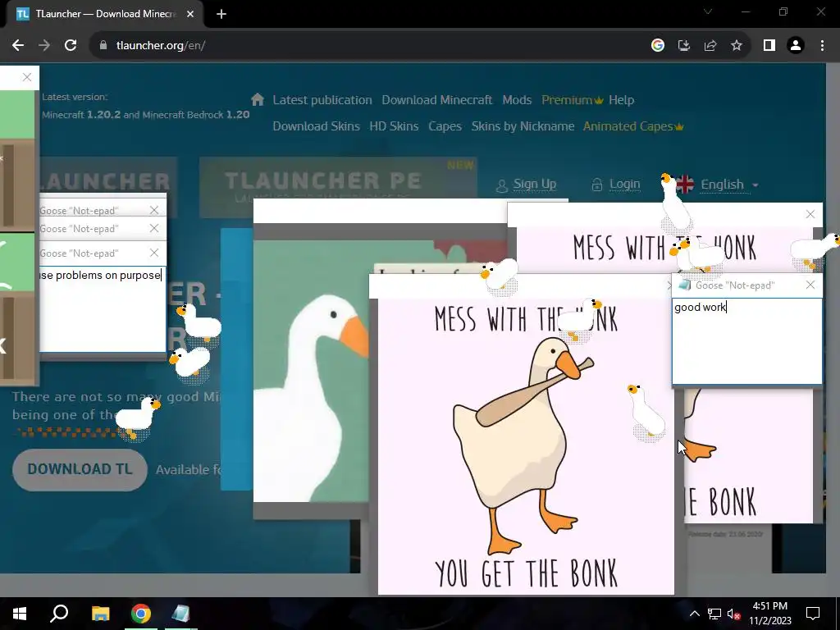Open network status tray icon
Image resolution: width=840 pixels, height=630 pixels.
pyautogui.click(x=714, y=614)
